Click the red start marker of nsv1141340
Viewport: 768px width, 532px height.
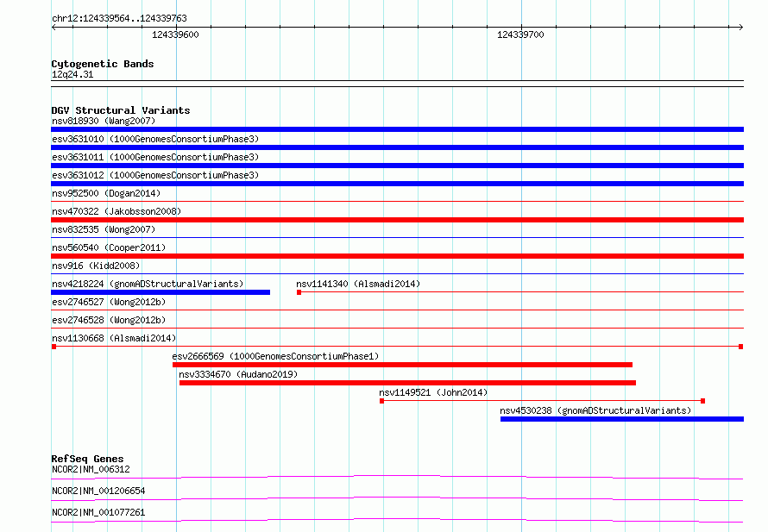(x=299, y=292)
